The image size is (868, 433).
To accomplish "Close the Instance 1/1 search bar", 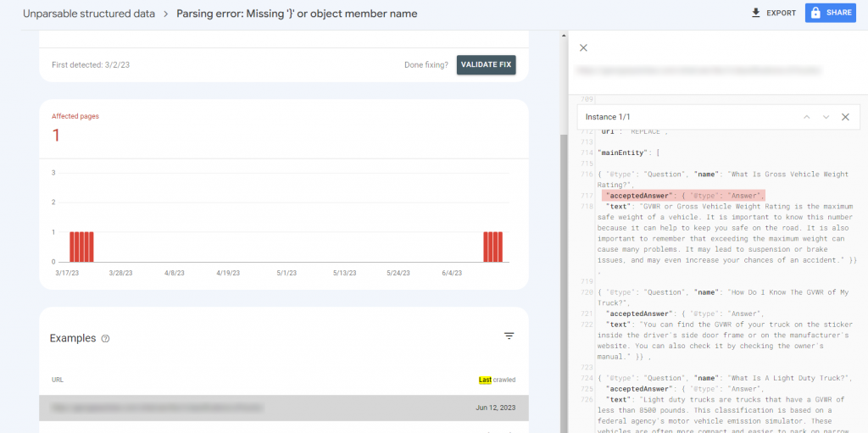I will (845, 117).
